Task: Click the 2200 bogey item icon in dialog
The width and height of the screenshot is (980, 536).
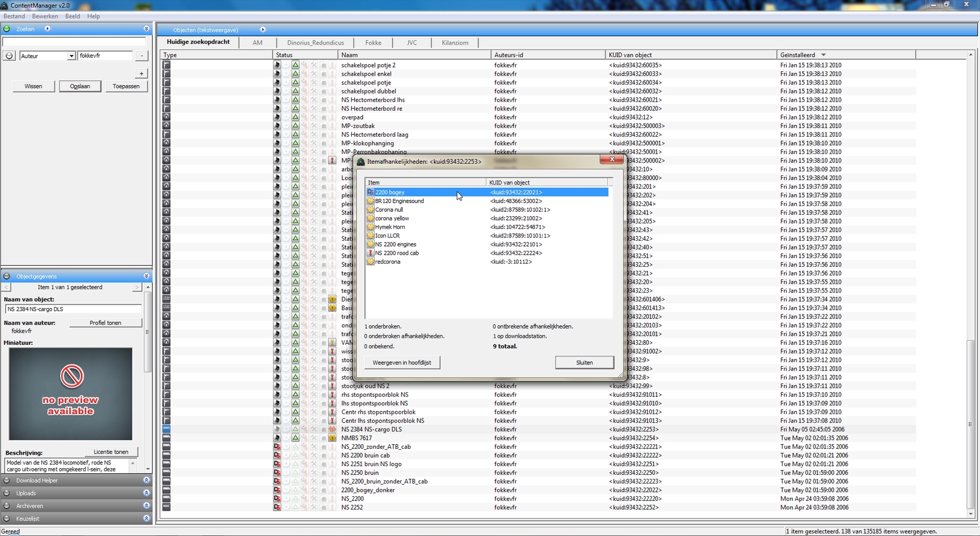Action: click(x=370, y=192)
